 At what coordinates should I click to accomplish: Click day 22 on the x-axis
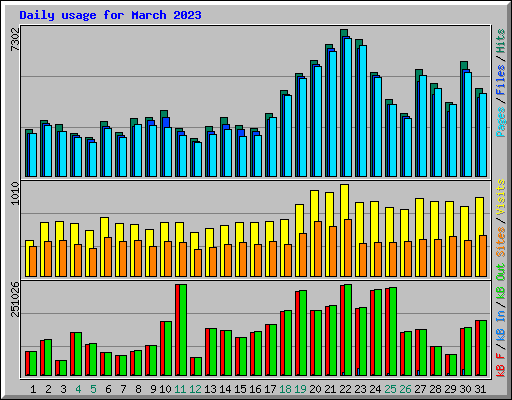coord(345,389)
